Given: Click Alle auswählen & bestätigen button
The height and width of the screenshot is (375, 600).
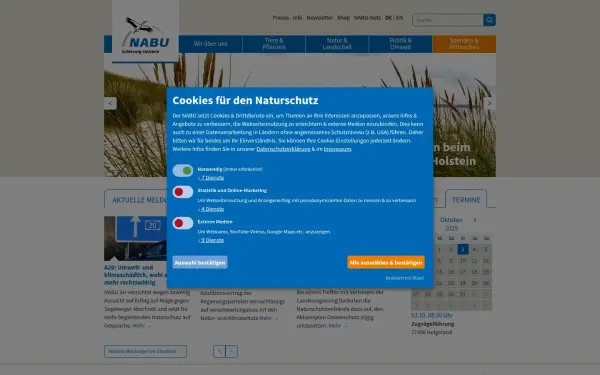Looking at the screenshot, I should [386, 262].
